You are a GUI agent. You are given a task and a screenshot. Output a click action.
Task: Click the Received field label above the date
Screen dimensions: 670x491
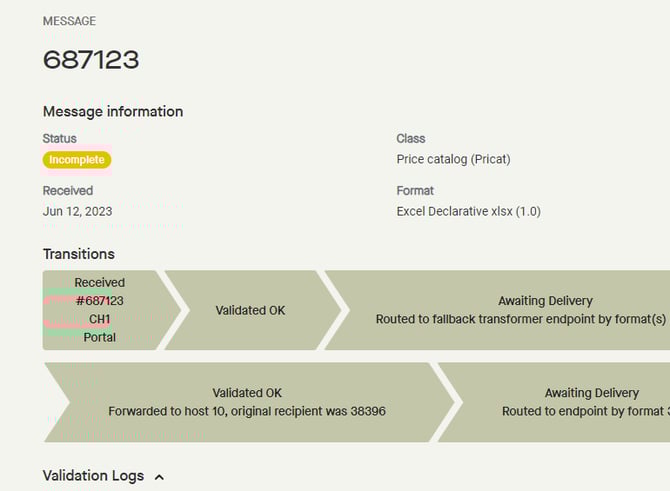pos(68,190)
